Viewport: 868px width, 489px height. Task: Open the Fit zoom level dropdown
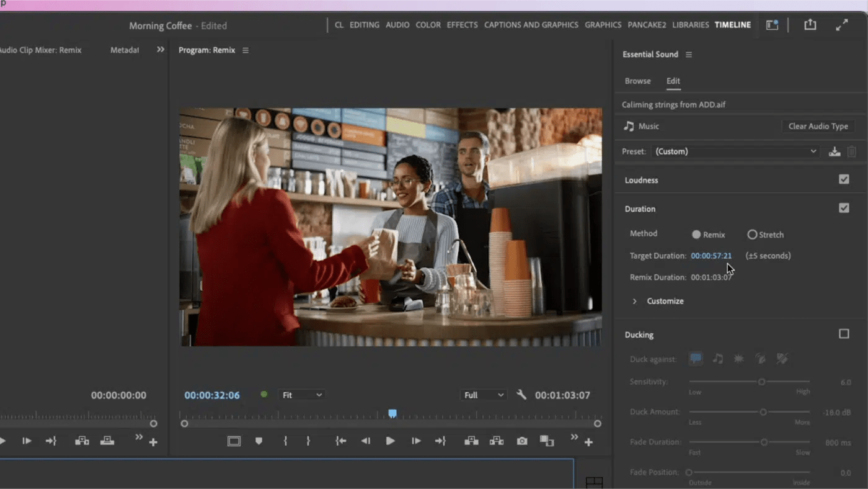tap(302, 395)
